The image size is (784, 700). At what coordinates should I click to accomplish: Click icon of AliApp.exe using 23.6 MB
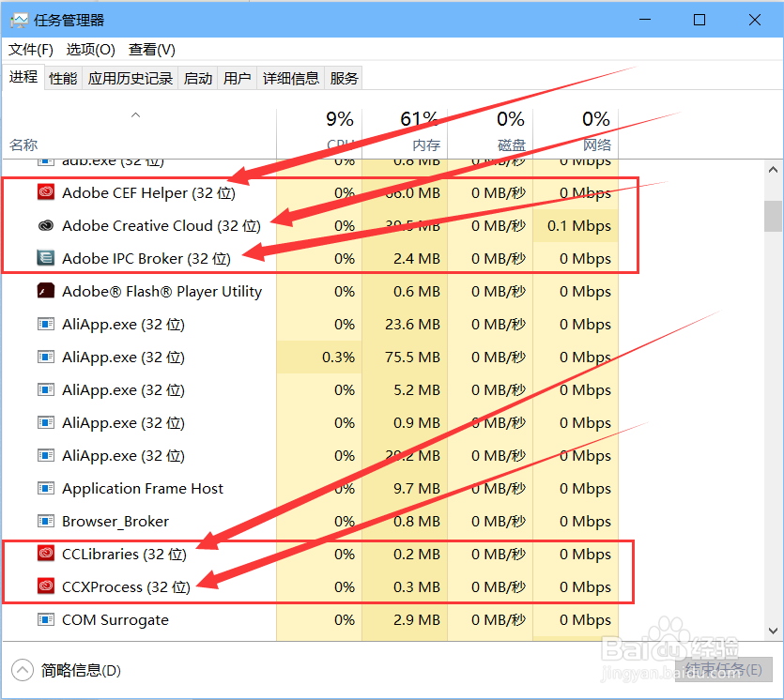coord(46,325)
